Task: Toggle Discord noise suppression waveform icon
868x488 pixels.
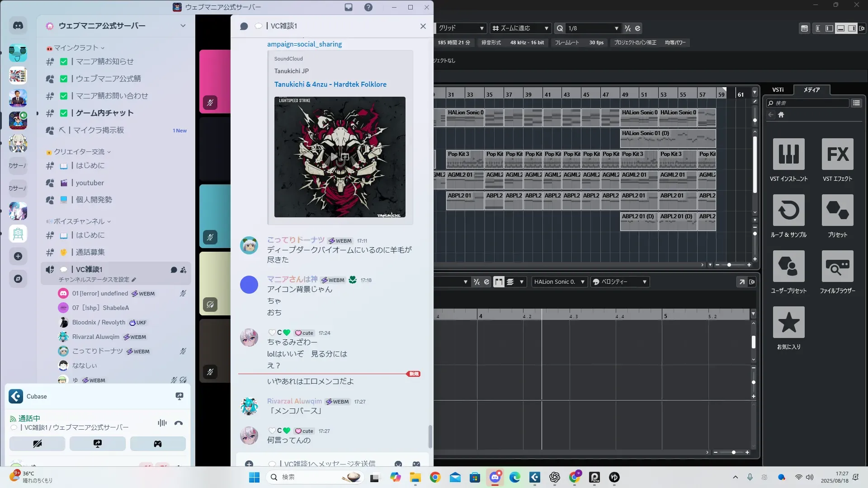Action: 162,423
